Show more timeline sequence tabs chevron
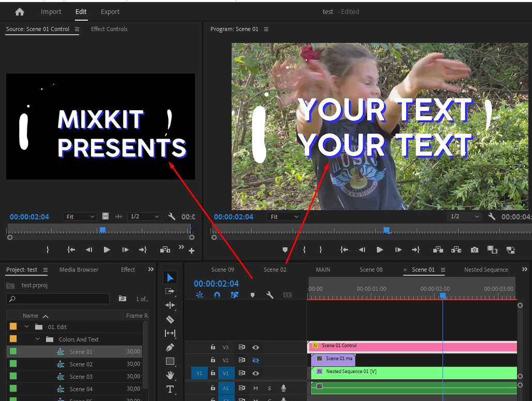The image size is (532, 401). (x=525, y=269)
